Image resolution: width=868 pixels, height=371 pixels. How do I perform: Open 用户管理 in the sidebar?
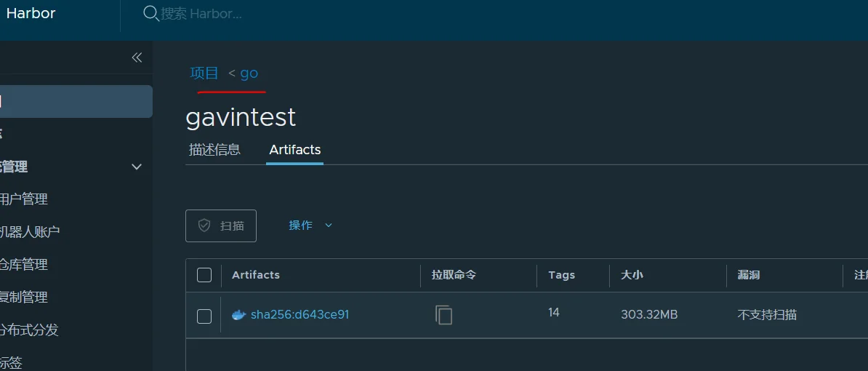coord(24,199)
